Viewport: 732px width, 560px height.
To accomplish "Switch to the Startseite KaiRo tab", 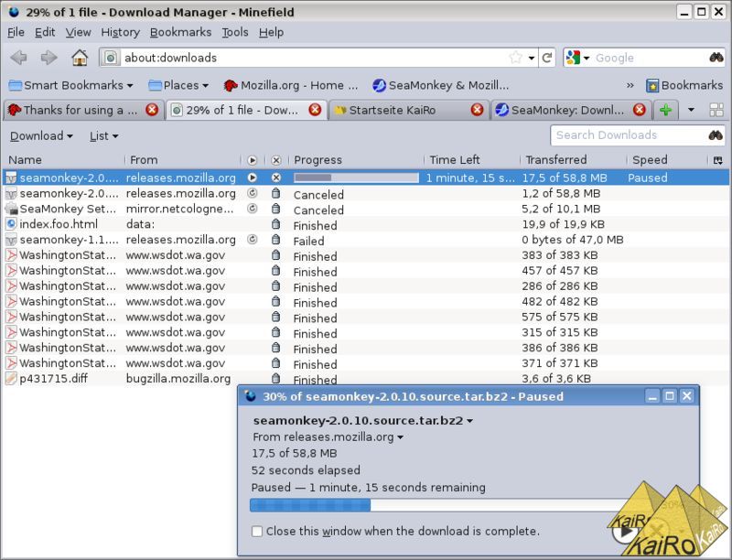I will 408,110.
